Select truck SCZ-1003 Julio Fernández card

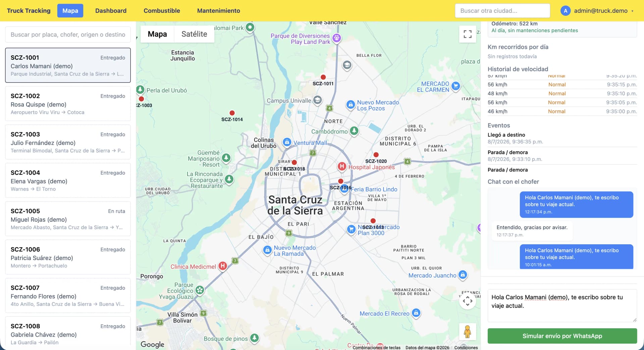point(68,142)
